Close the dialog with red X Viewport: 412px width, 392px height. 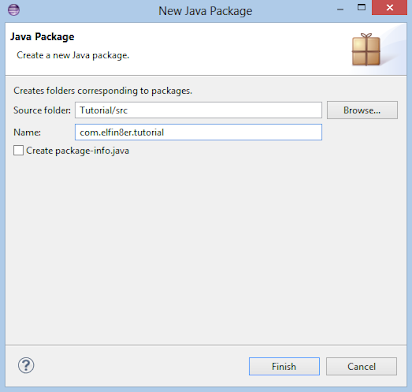[x=389, y=7]
